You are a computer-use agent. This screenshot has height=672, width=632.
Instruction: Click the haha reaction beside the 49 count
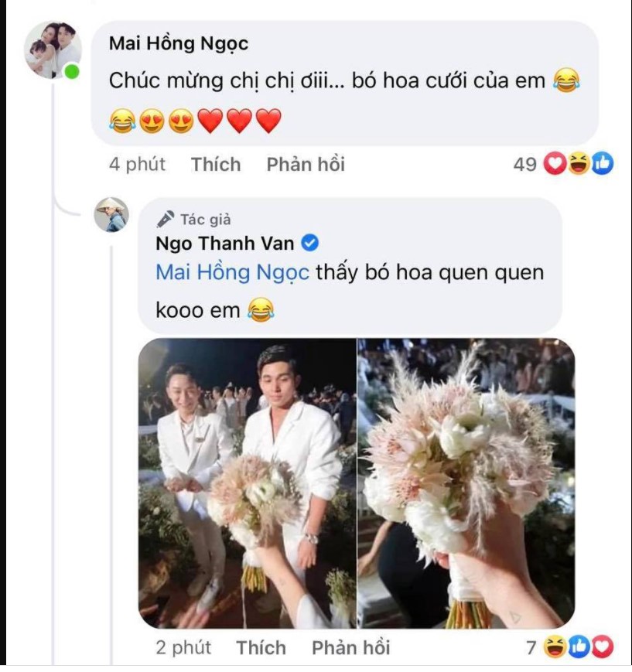pyautogui.click(x=578, y=165)
